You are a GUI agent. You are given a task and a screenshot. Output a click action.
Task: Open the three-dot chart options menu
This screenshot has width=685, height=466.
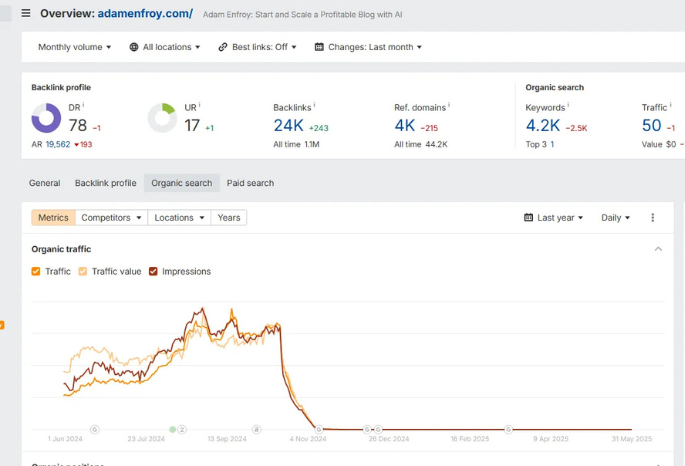[x=653, y=217]
